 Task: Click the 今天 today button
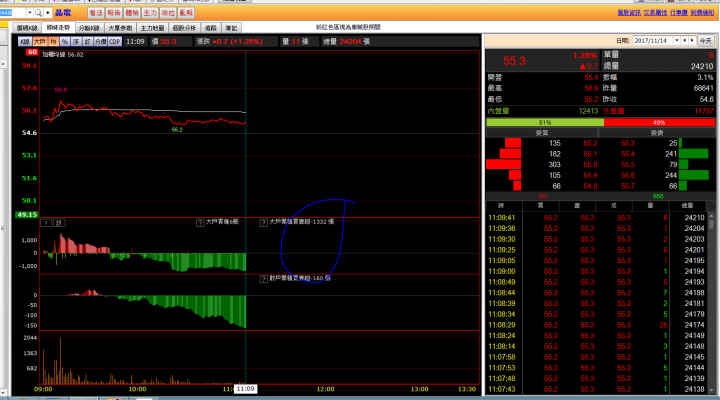pos(705,41)
